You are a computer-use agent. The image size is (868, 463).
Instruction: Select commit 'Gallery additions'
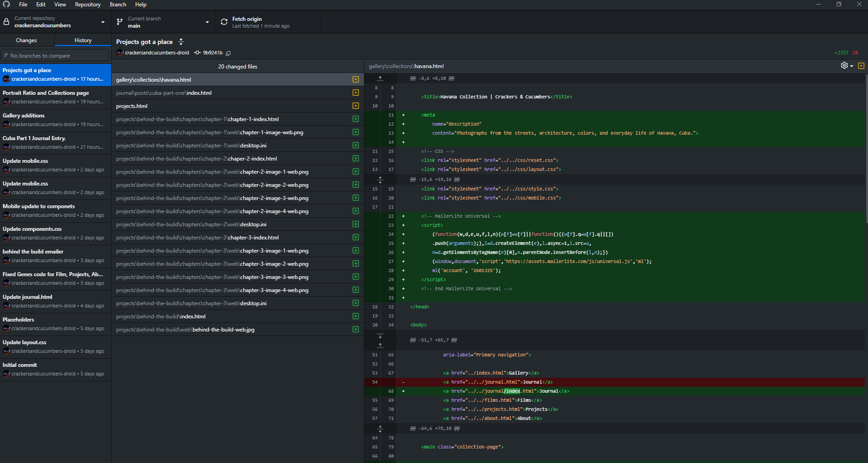tap(55, 120)
